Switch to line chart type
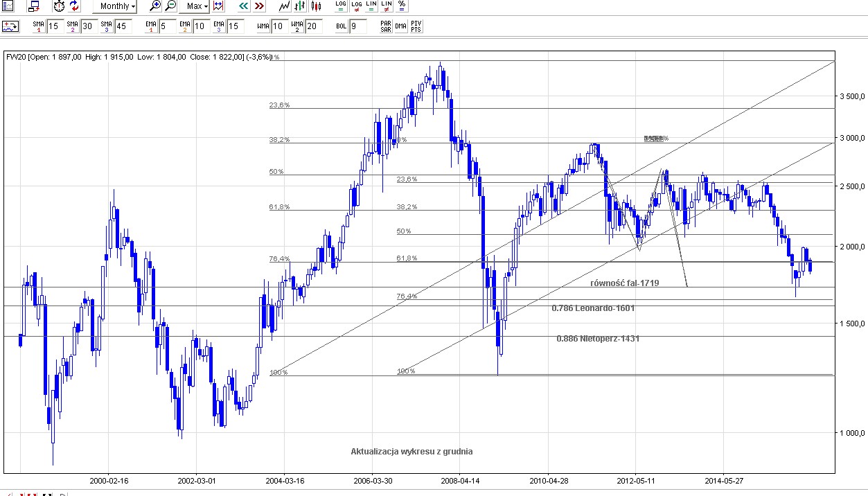Screen dimensions: 868x496 (x=284, y=6)
